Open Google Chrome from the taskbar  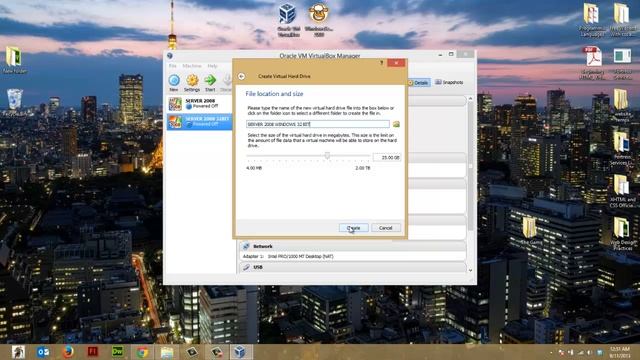[x=142, y=352]
